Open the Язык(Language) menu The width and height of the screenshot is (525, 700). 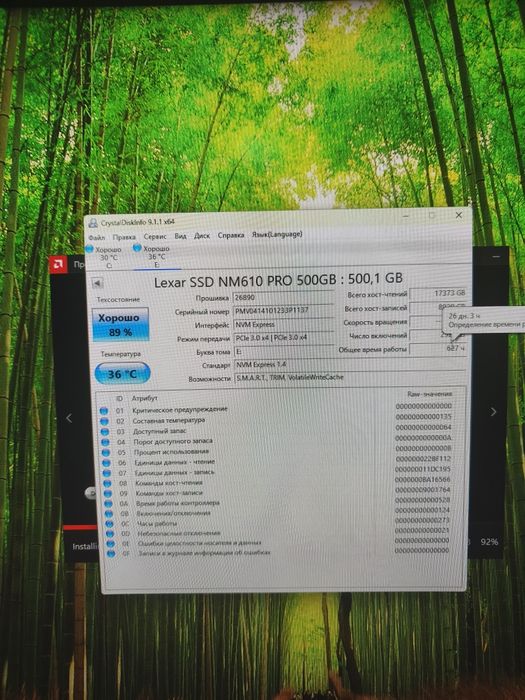pyautogui.click(x=277, y=234)
